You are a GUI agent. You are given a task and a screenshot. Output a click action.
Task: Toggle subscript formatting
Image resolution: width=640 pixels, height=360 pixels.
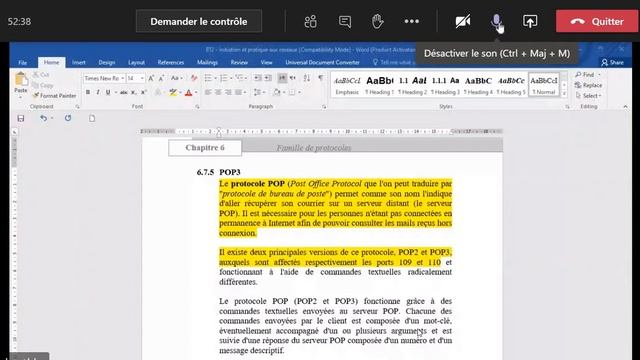coord(133,93)
